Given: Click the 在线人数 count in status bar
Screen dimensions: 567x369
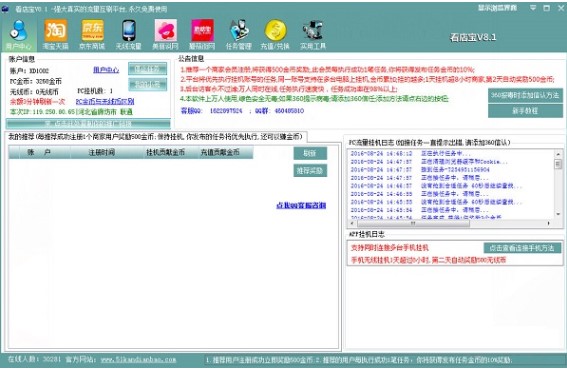Looking at the screenshot, I should tap(34, 359).
